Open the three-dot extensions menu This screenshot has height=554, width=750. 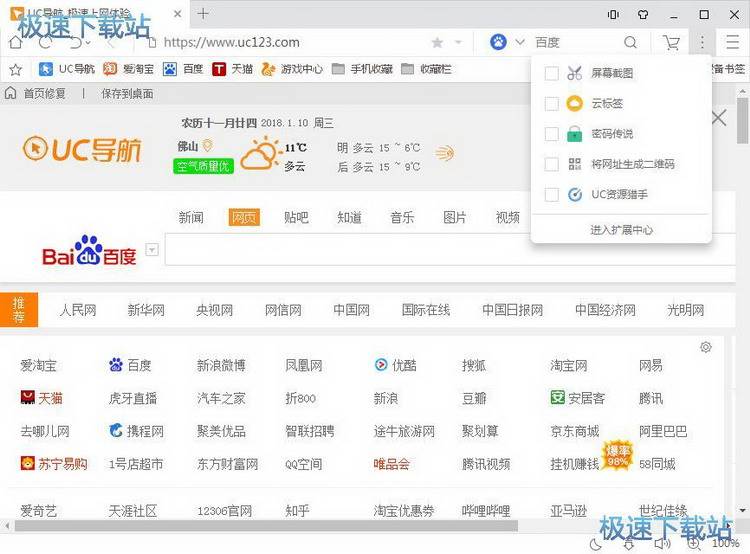point(702,42)
